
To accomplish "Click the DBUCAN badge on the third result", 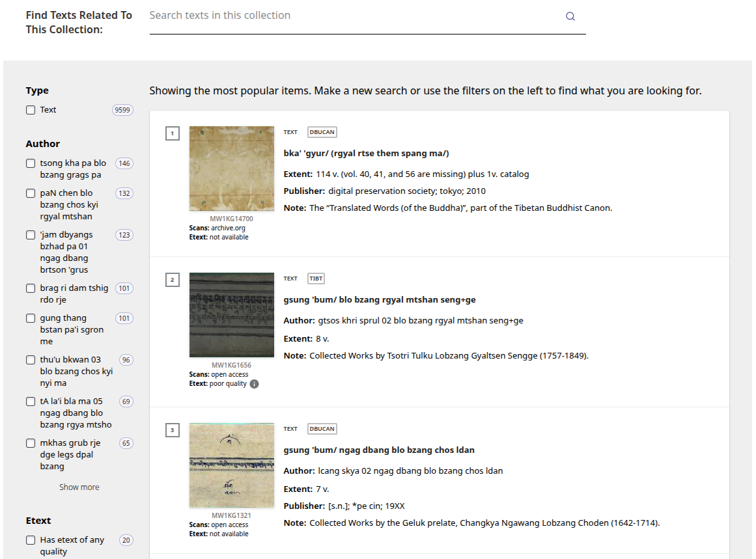I will [322, 428].
